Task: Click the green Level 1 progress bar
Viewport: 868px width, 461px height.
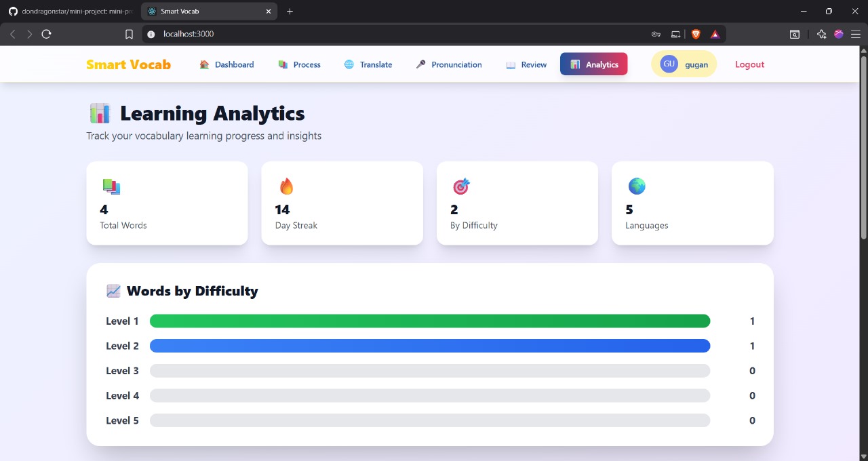Action: (430, 321)
